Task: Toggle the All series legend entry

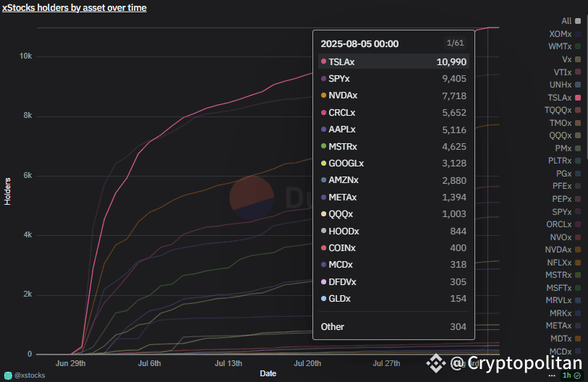Action: click(x=571, y=21)
